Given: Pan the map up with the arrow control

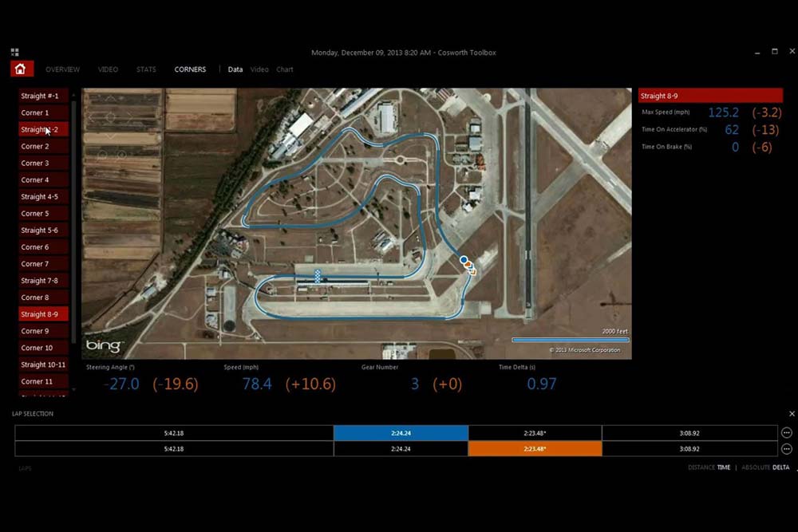Looking at the screenshot, I should click(111, 99).
